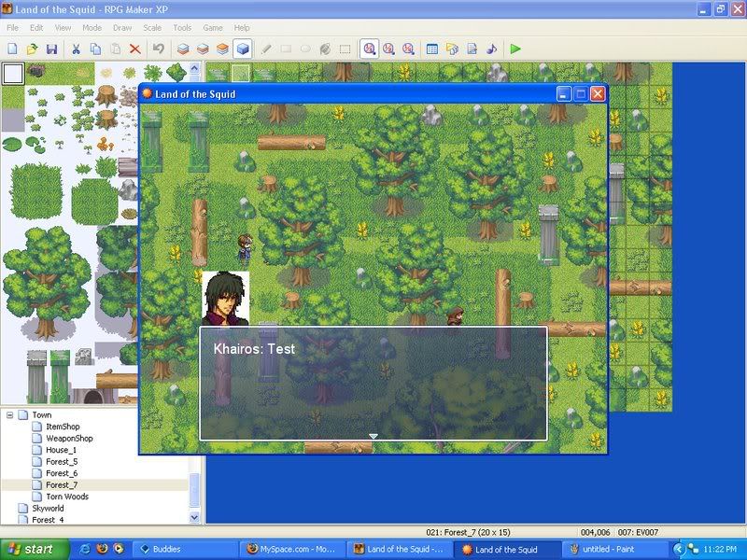
Task: Set map zoom to 1/4 scale
Action: [x=408, y=49]
